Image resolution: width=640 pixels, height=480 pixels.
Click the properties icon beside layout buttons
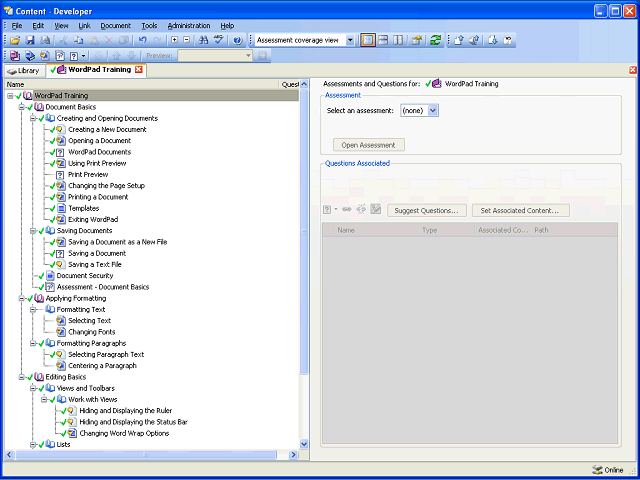[416, 40]
